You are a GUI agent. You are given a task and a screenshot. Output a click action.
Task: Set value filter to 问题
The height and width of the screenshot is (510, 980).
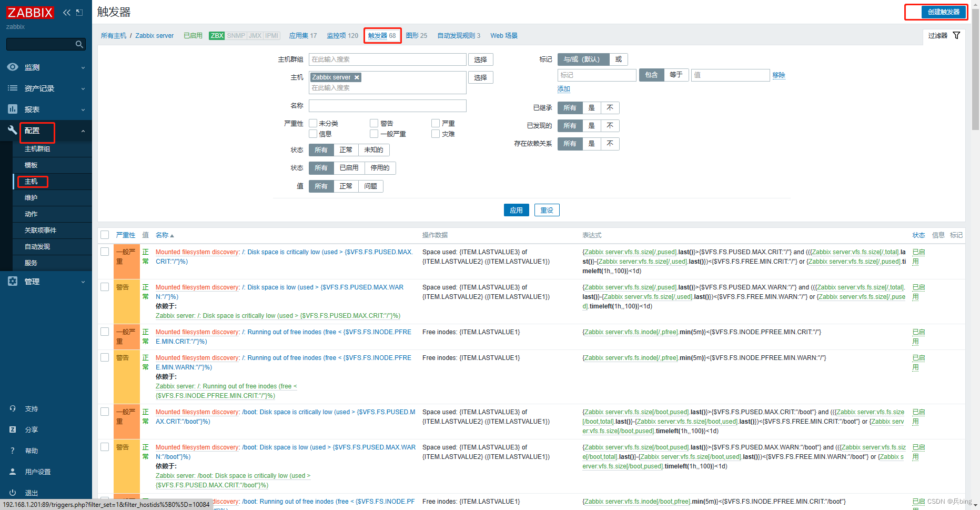coord(371,186)
